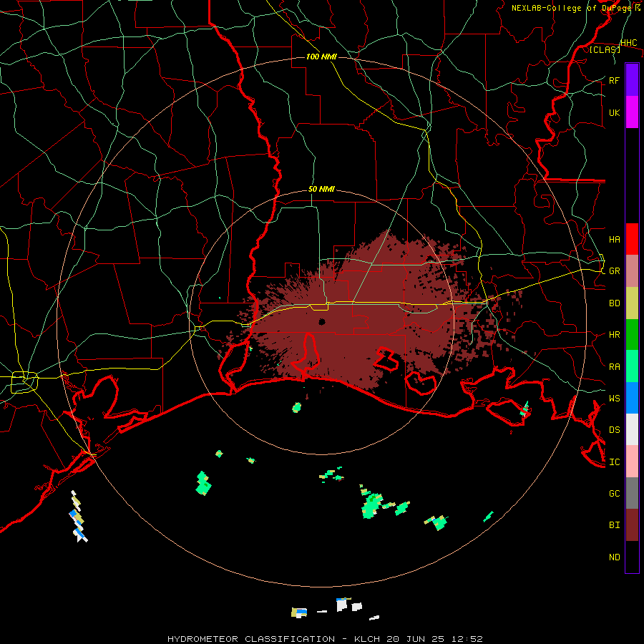Click the ND black legend swatch
This screenshot has width=644, height=644.
(x=632, y=557)
